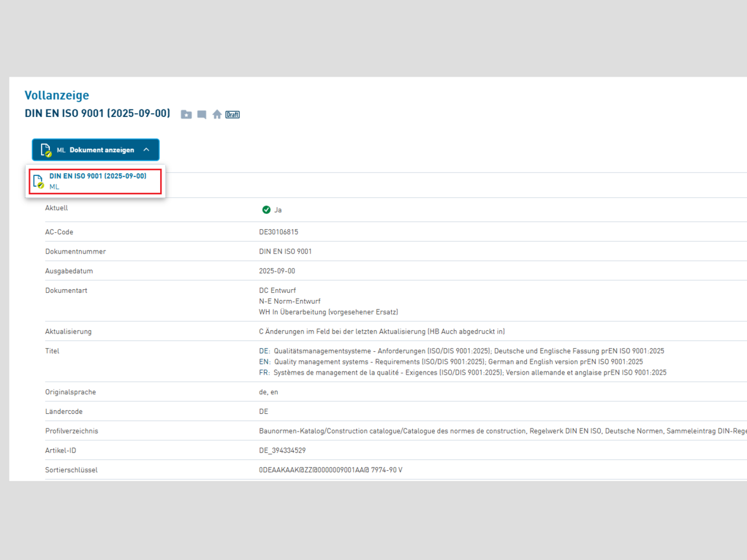Click the French title line starting FR:

(463, 372)
